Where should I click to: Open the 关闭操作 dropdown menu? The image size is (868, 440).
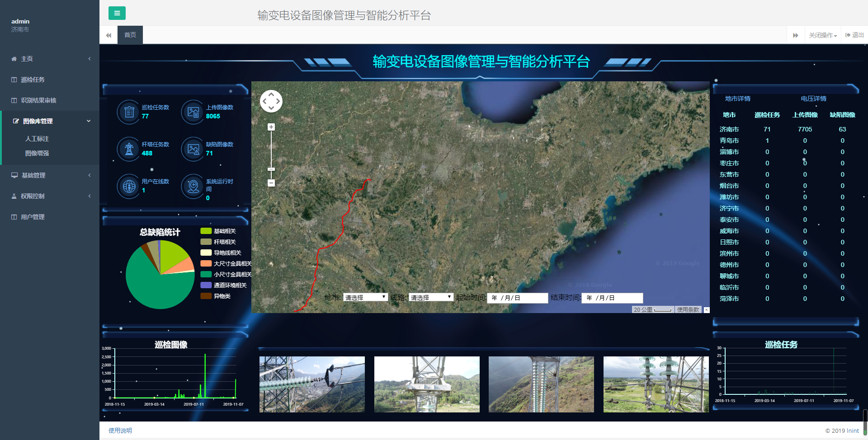tap(823, 35)
